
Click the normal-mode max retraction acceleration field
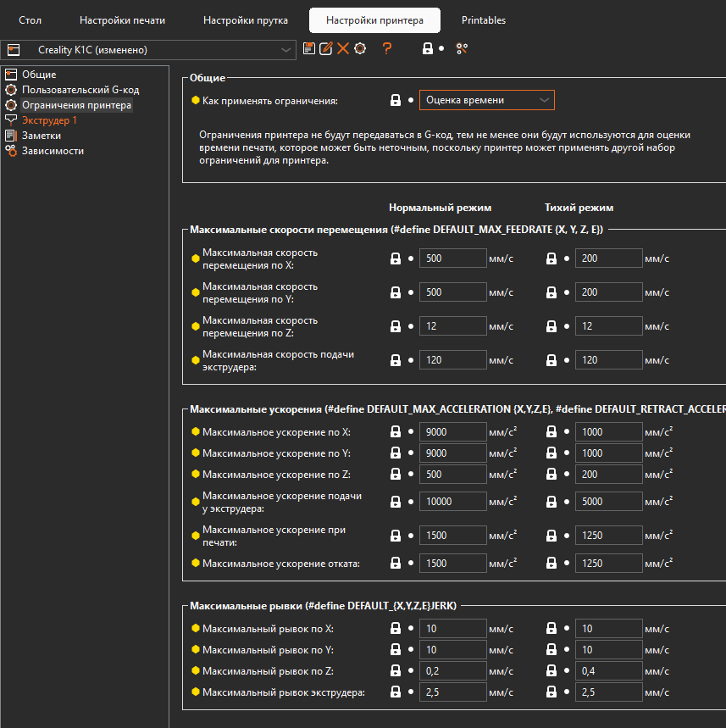click(453, 564)
